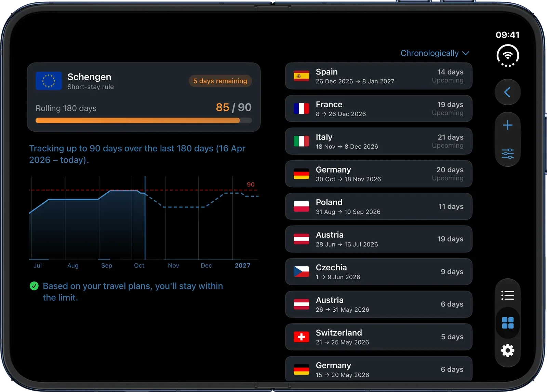This screenshot has height=392, width=547.
Task: Tap 'you'll stay within the limit' message
Action: point(133,292)
